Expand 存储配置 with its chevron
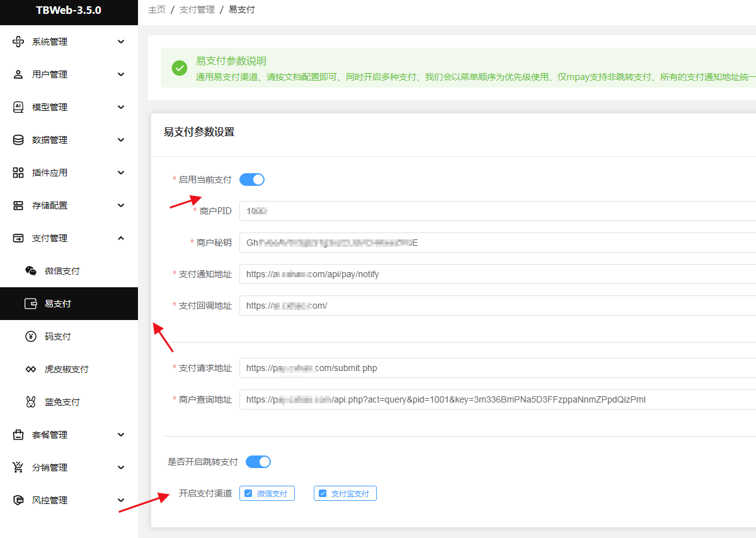756x538 pixels. [122, 205]
